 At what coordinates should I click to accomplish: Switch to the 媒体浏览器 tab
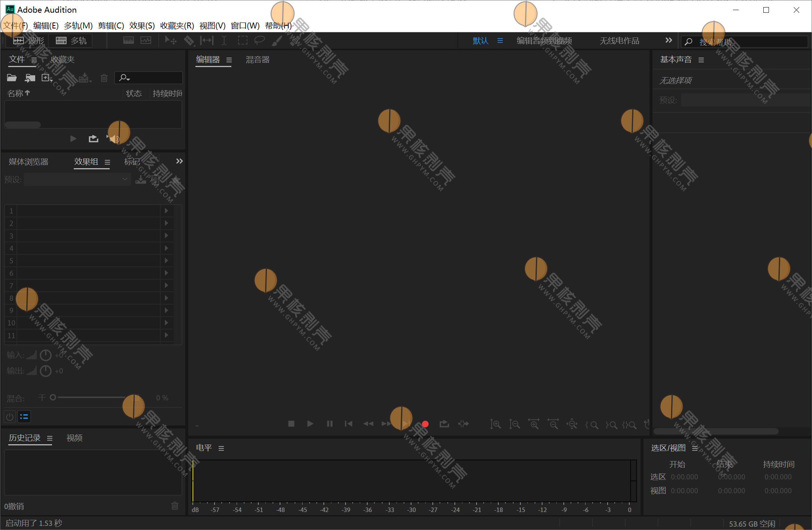tap(28, 162)
